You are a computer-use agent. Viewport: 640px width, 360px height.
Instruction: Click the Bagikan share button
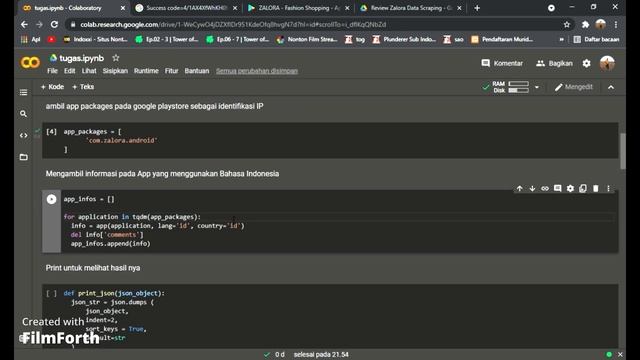pos(554,63)
